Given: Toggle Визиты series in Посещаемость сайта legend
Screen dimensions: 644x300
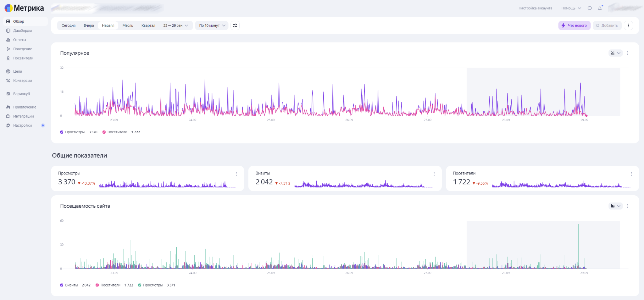Looking at the screenshot, I should pyautogui.click(x=62, y=285).
